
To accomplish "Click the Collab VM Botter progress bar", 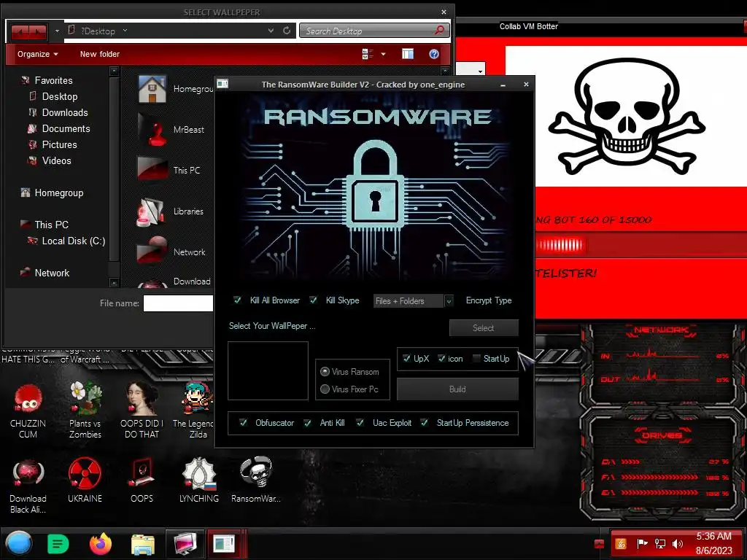I will [640, 245].
